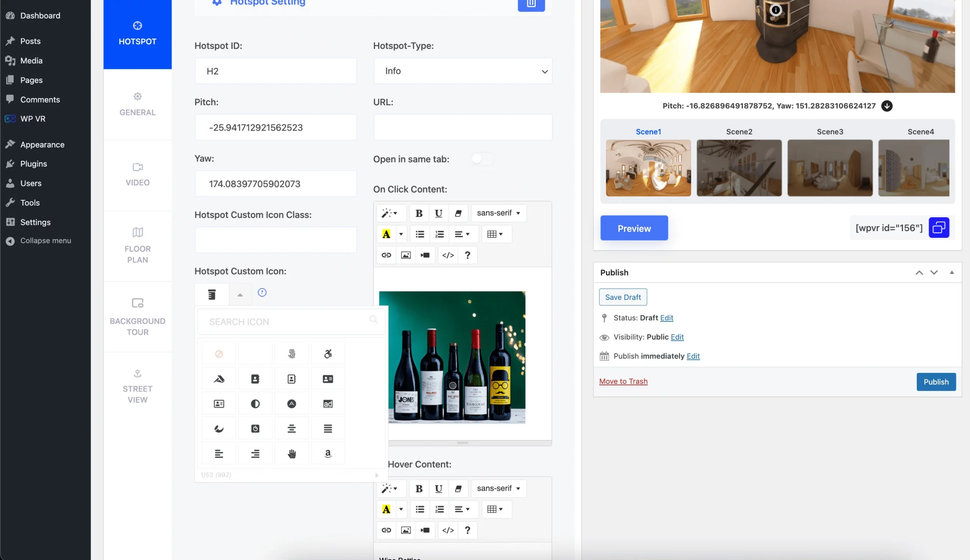
Task: Switch to Scene2 tab
Action: [x=738, y=131]
